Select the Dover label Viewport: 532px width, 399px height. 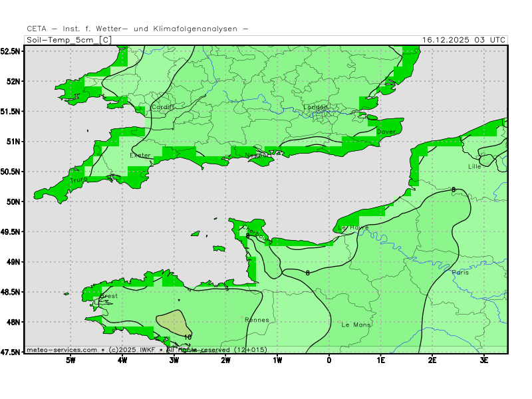[386, 132]
